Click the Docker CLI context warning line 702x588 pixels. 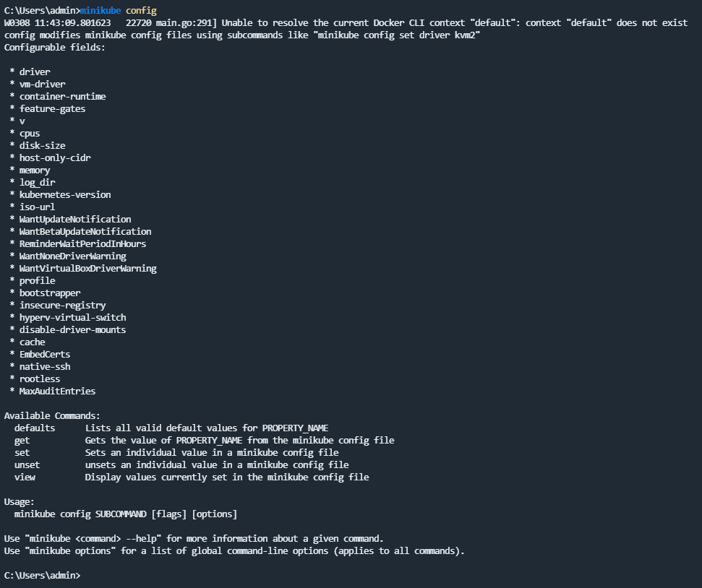coord(346,23)
